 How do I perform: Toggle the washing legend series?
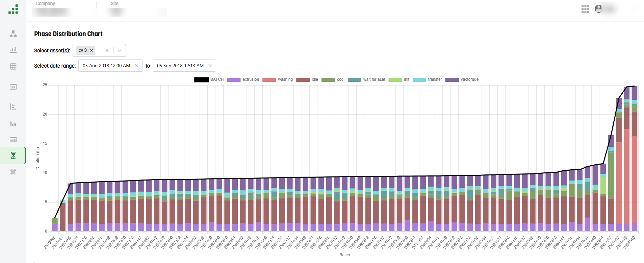click(x=278, y=79)
